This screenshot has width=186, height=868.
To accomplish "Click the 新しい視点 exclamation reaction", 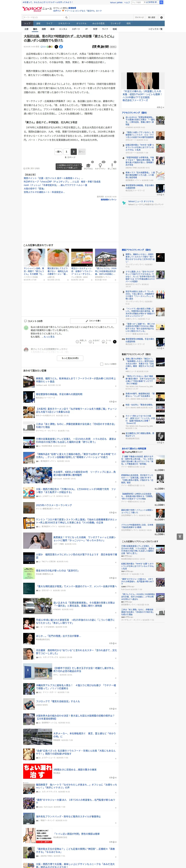I will [x=112, y=166].
